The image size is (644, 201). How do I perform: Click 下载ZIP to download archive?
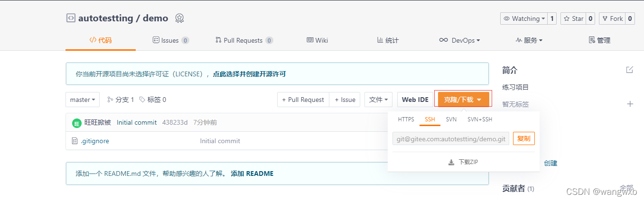tap(463, 162)
